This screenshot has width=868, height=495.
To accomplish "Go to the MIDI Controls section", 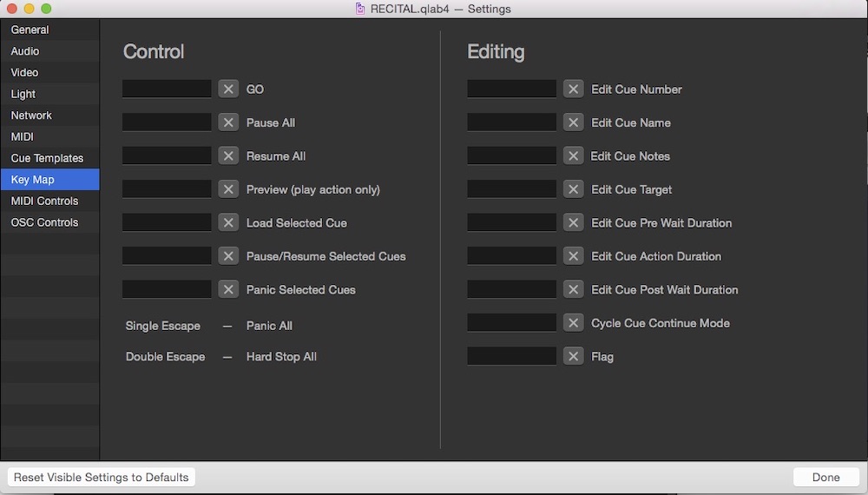I will 44,201.
